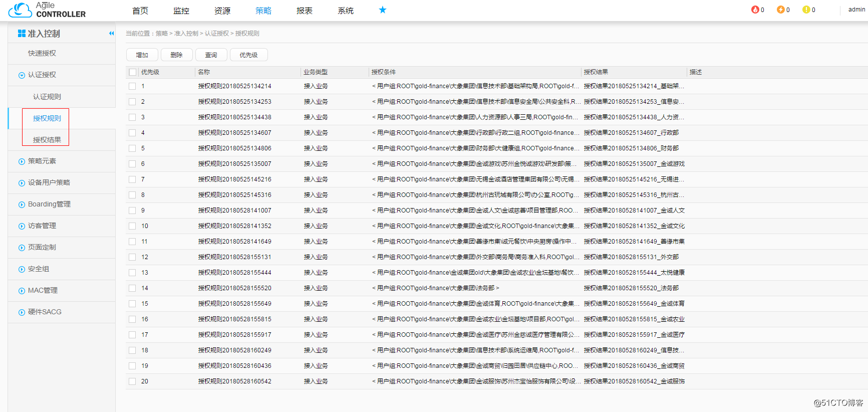Click the 授权条件 column header
Viewport: 868px width, 412px height.
tap(384, 72)
